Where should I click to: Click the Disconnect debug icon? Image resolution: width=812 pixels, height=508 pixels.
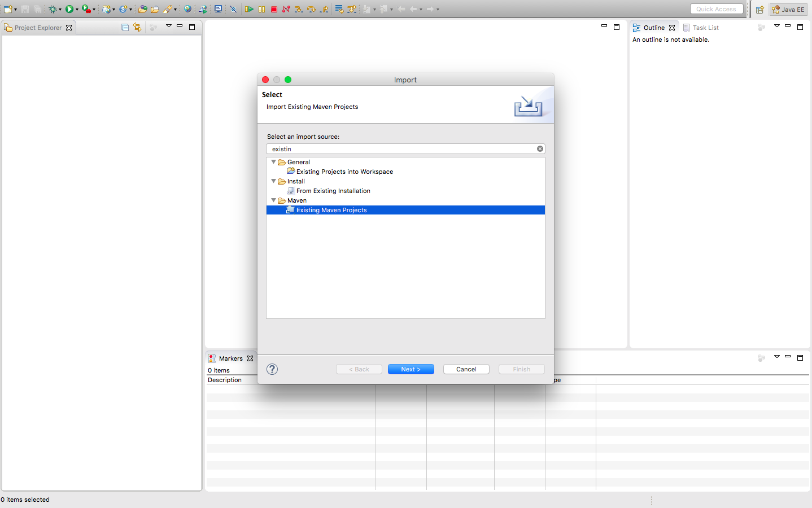(286, 9)
